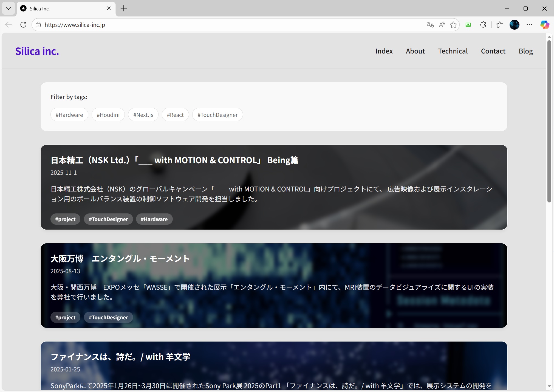
Task: Click the browser refresh icon
Action: [x=23, y=25]
